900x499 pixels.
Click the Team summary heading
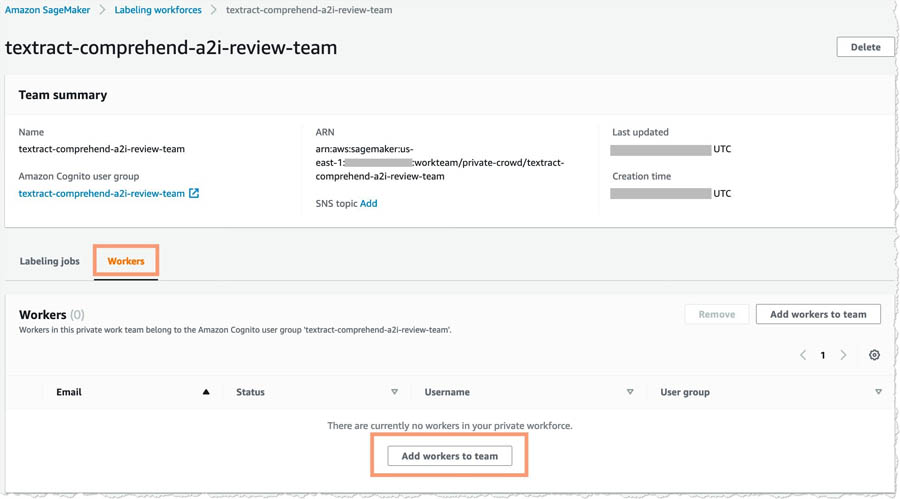click(x=63, y=95)
